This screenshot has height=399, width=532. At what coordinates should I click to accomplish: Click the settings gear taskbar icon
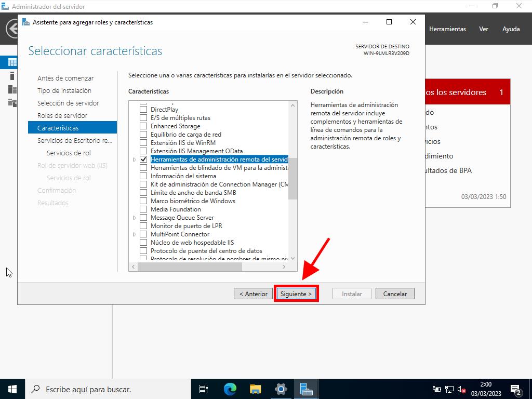[281, 389]
